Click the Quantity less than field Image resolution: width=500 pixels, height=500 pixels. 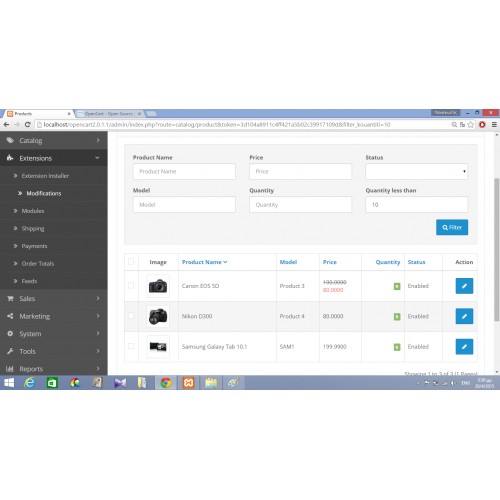417,204
